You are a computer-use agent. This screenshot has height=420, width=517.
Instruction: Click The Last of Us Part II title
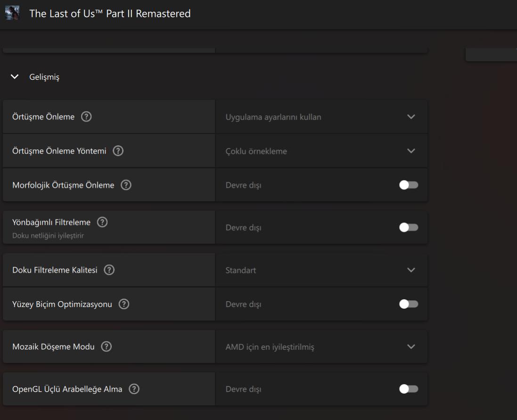(x=110, y=14)
